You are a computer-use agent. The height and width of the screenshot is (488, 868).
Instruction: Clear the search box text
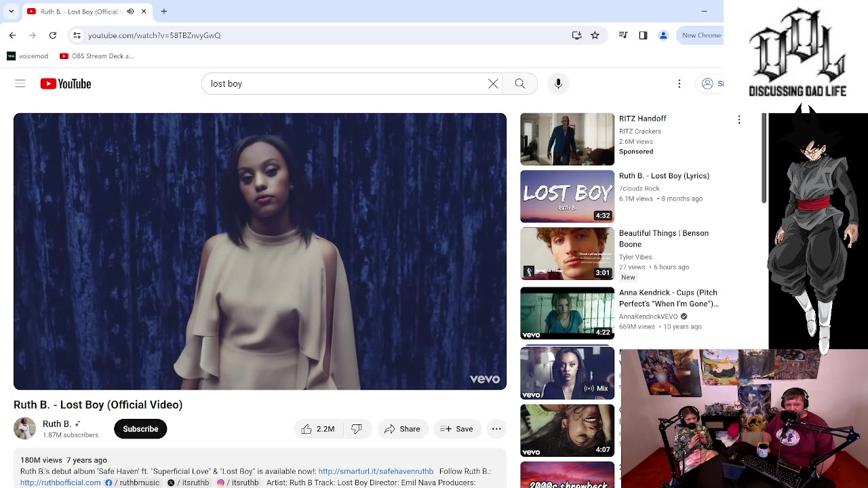pos(493,83)
